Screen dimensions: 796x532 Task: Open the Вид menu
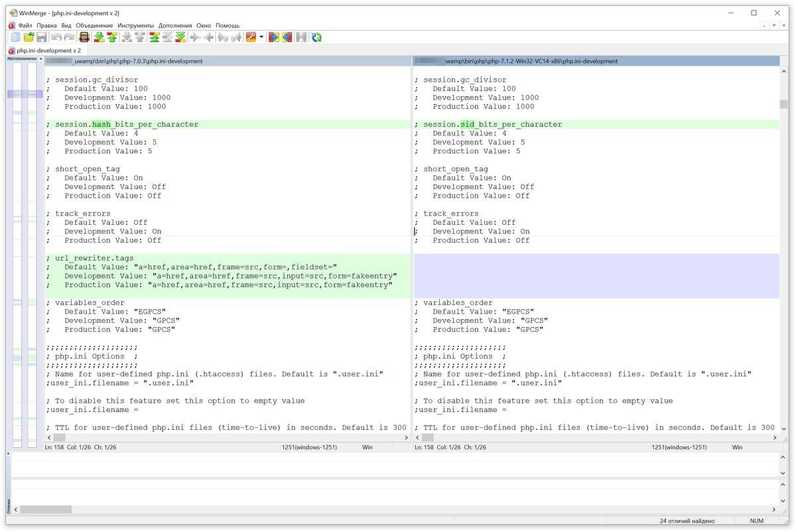pos(66,25)
